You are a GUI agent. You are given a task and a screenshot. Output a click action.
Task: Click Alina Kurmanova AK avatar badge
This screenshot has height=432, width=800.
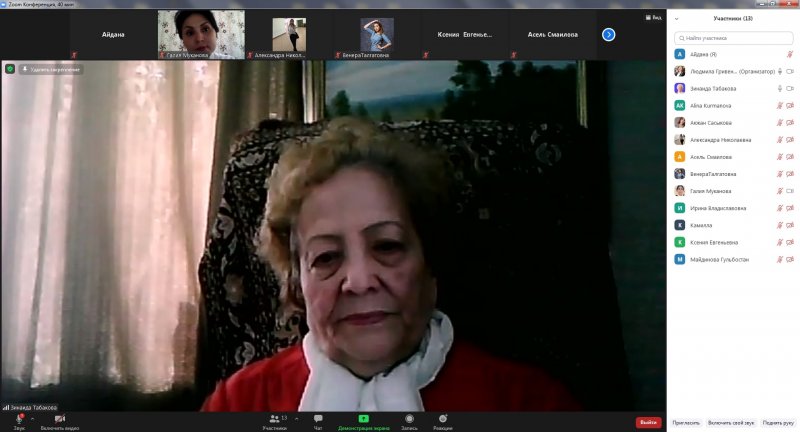point(680,106)
